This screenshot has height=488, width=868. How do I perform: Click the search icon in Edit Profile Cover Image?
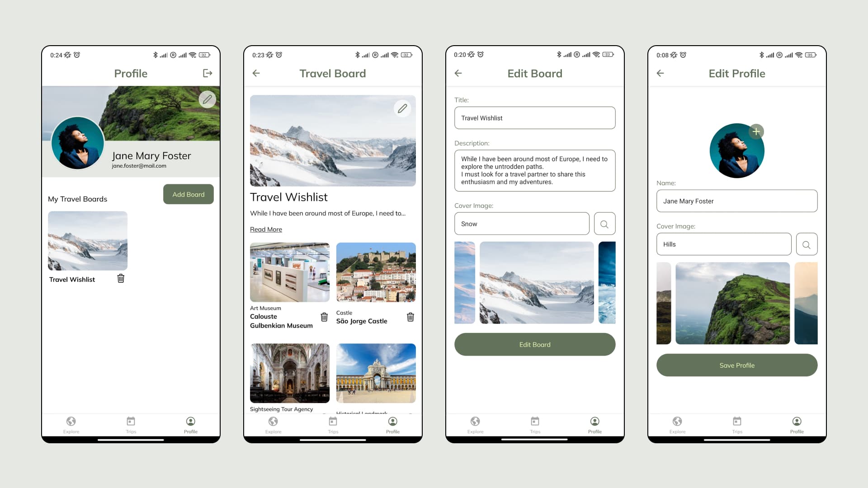[807, 244]
